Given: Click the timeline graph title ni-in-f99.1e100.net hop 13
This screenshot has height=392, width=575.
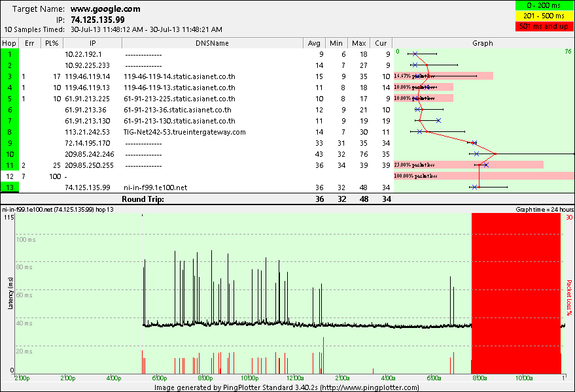Looking at the screenshot, I should tap(58, 210).
